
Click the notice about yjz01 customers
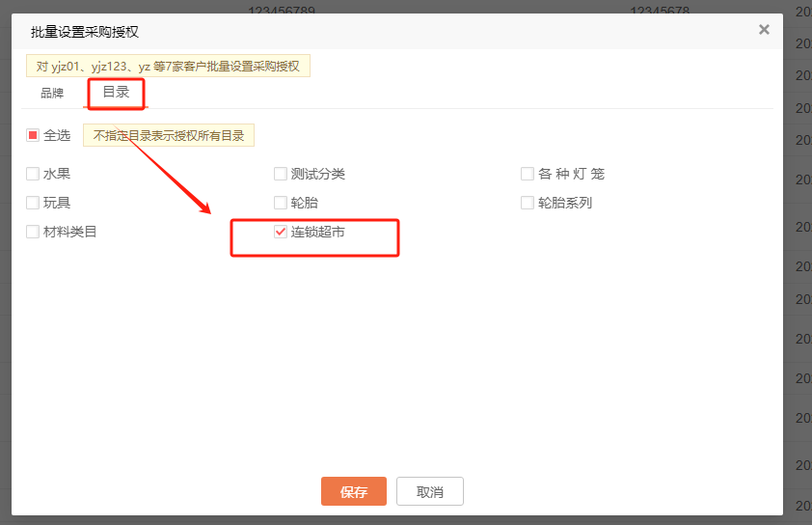tap(168, 66)
